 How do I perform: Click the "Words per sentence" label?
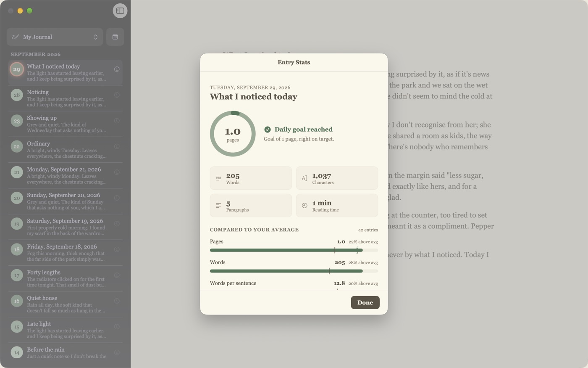[233, 283]
